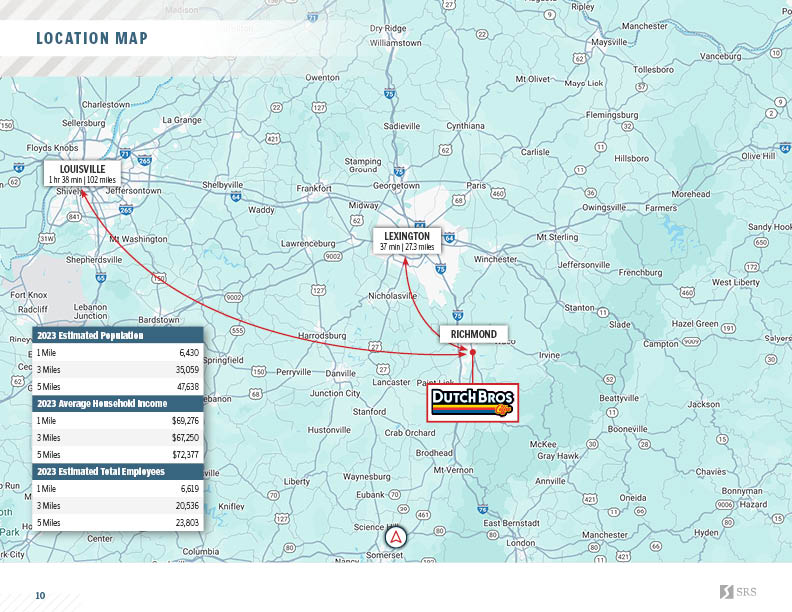This screenshot has width=792, height=612.
Task: Click the Nicholasville city label
Action: (392, 296)
